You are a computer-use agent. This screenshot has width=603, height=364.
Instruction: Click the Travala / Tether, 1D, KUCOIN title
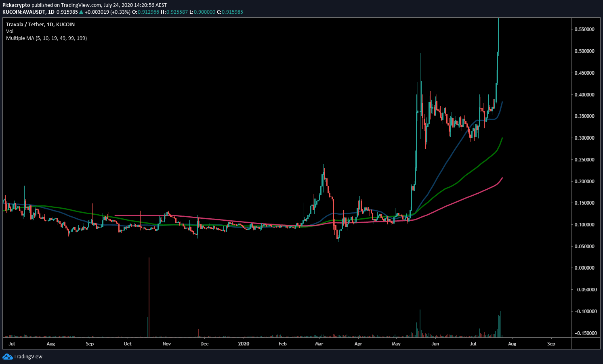point(40,24)
